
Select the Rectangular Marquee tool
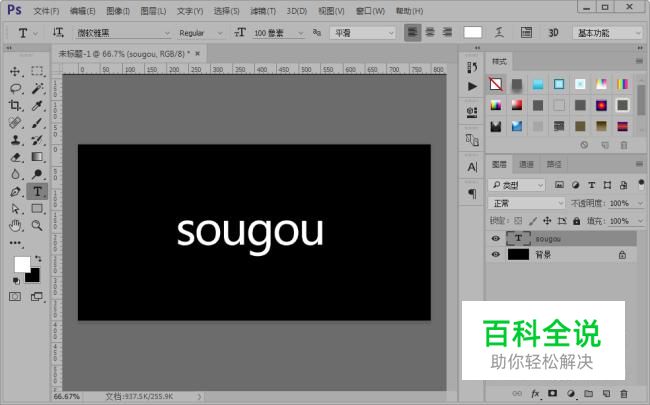37,71
